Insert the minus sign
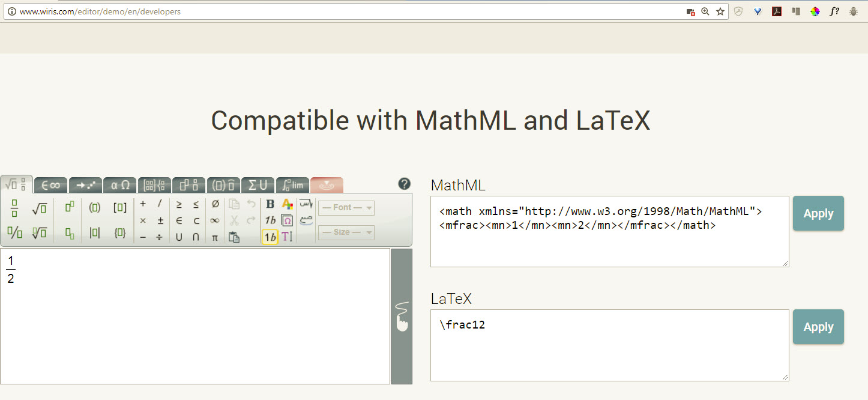Screen dimensions: 868x400 [x=143, y=237]
